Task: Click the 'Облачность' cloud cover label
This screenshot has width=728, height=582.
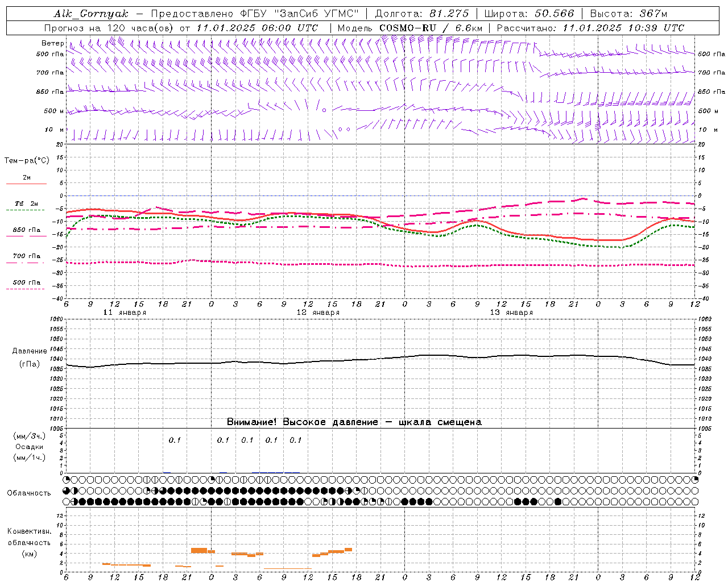Action: pyautogui.click(x=29, y=493)
